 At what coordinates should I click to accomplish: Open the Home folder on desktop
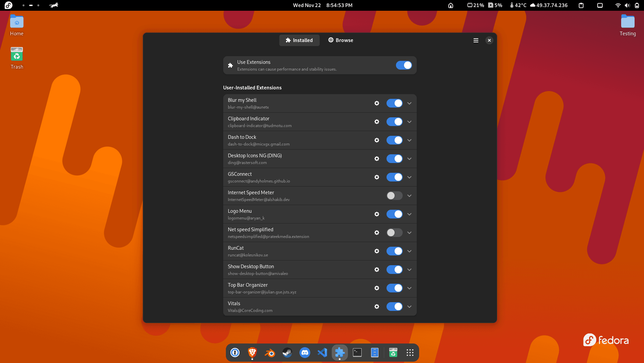click(x=17, y=25)
